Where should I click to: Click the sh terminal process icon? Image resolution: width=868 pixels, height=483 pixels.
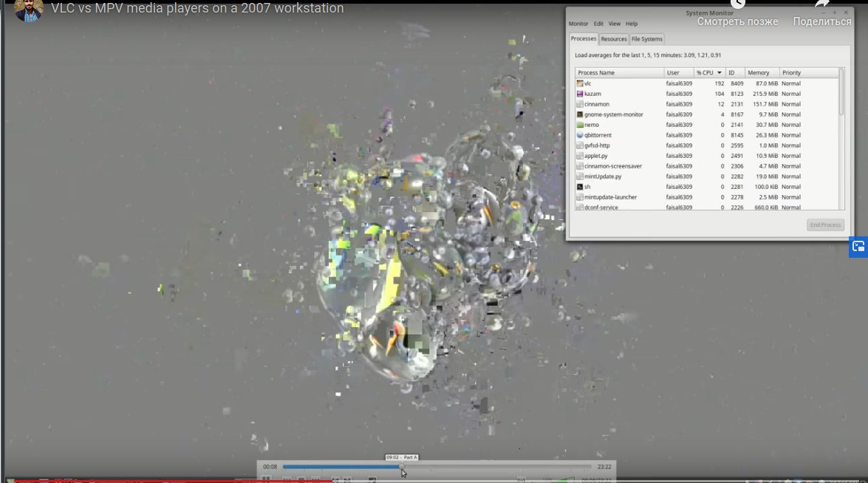[580, 187]
